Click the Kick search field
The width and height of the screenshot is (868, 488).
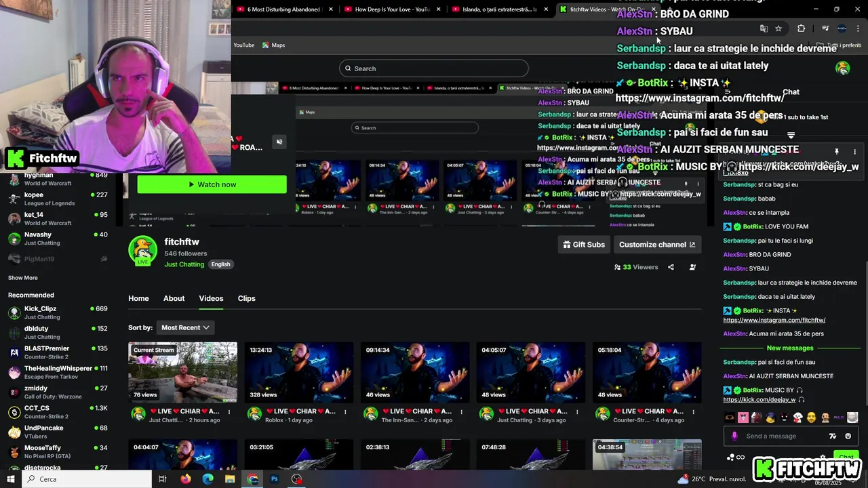(x=434, y=68)
